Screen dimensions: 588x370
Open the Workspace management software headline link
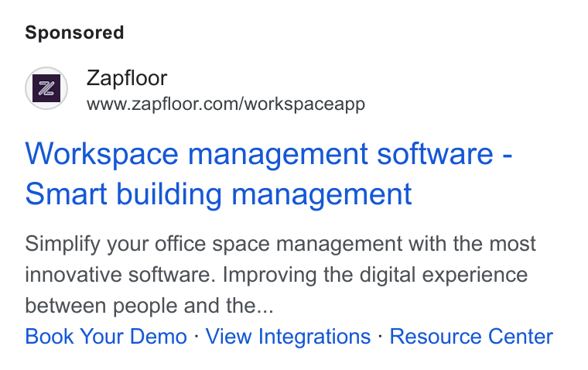click(268, 173)
